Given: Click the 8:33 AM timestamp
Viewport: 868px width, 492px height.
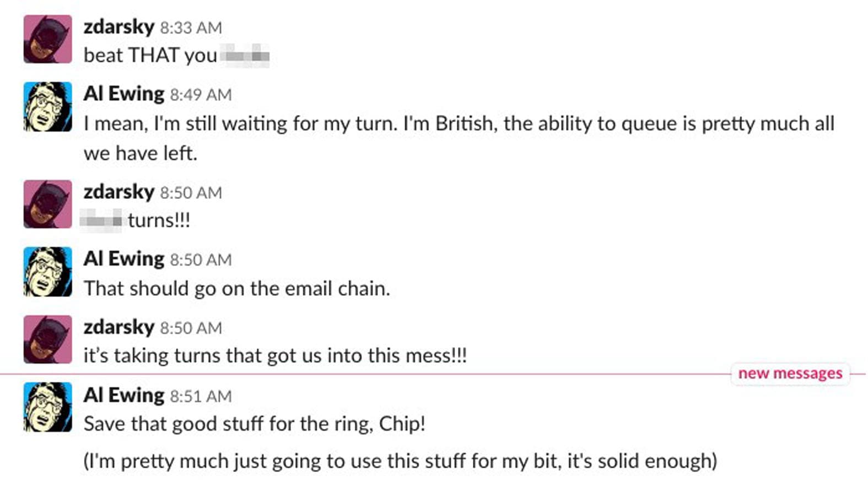Looking at the screenshot, I should tap(191, 28).
